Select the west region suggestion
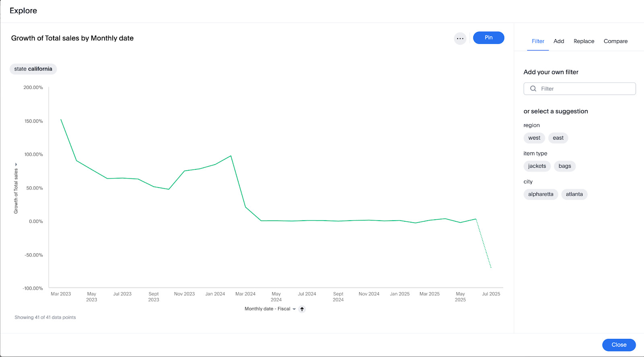 [x=535, y=138]
